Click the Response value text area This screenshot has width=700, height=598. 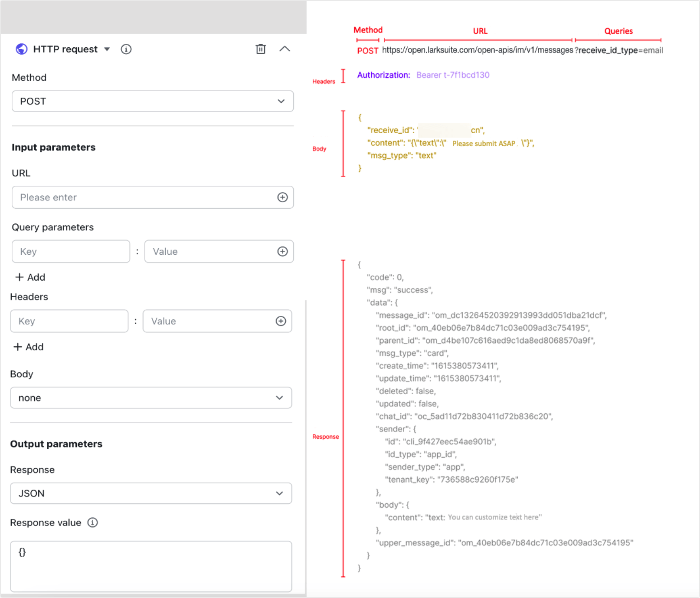pos(150,566)
